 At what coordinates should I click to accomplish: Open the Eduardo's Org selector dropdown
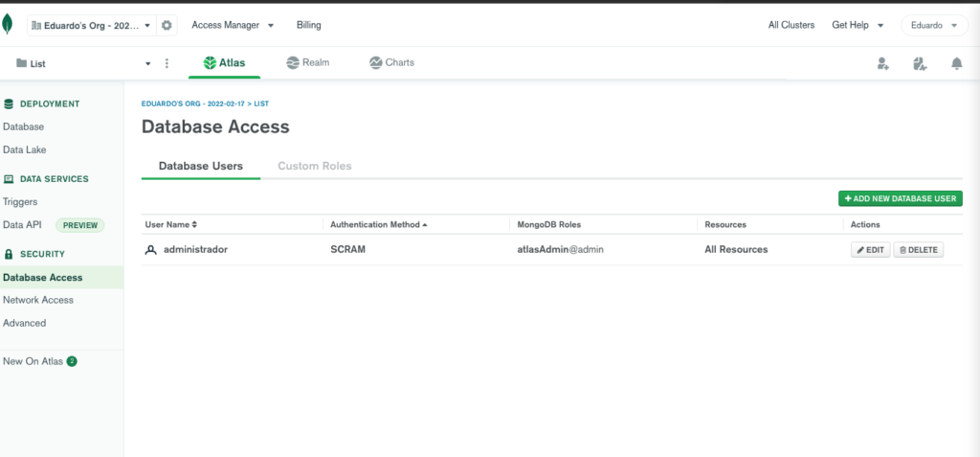pos(91,26)
